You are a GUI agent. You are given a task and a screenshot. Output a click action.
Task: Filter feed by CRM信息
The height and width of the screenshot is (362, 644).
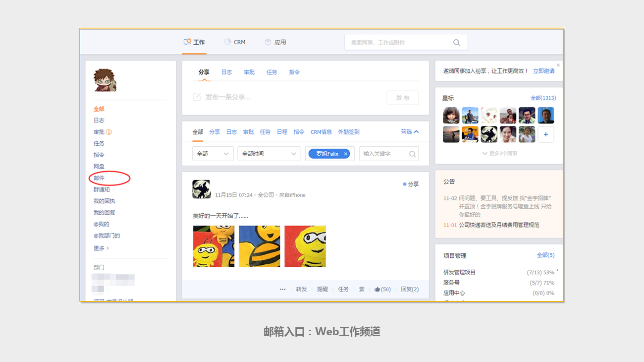coord(321,132)
